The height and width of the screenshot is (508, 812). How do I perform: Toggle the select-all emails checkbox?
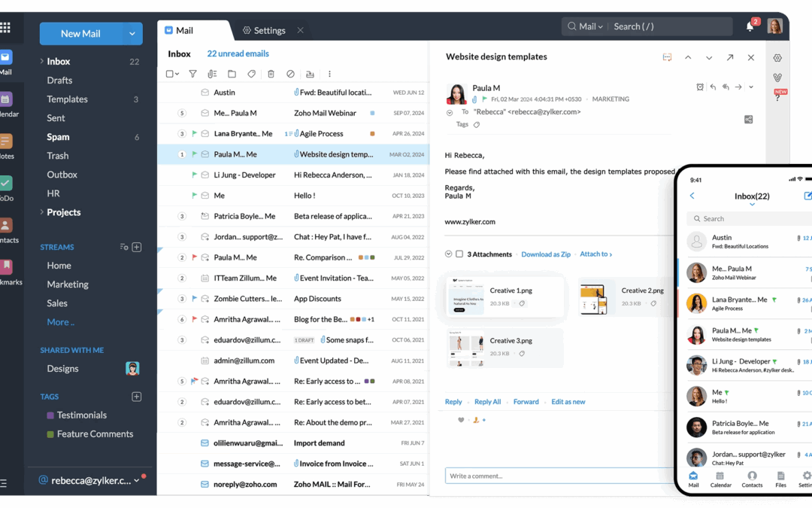(169, 74)
